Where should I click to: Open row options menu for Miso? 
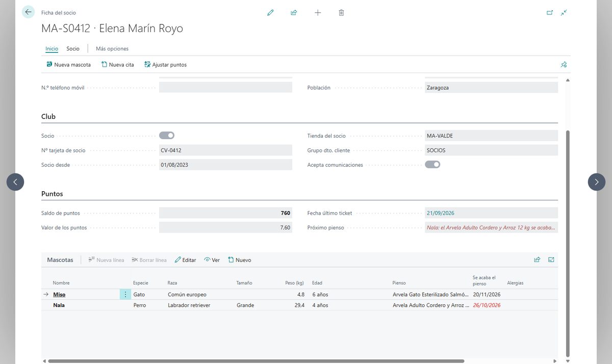tap(125, 294)
